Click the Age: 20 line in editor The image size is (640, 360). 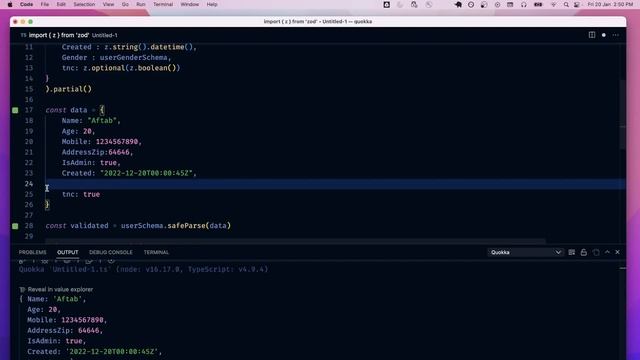click(x=78, y=131)
